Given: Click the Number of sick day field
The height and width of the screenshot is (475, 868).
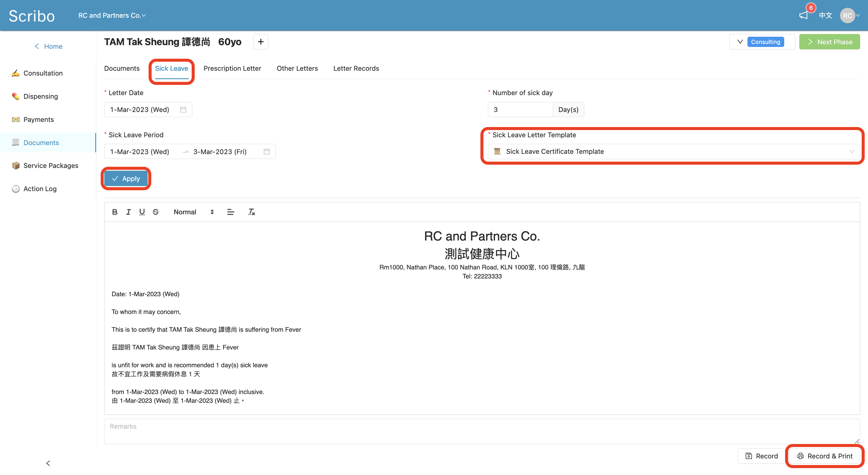Looking at the screenshot, I should point(520,109).
